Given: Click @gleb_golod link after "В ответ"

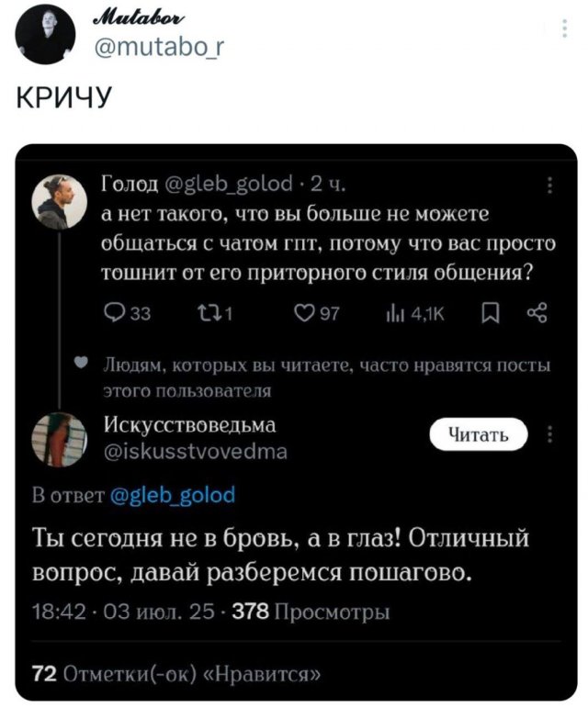Looking at the screenshot, I should click(x=173, y=496).
